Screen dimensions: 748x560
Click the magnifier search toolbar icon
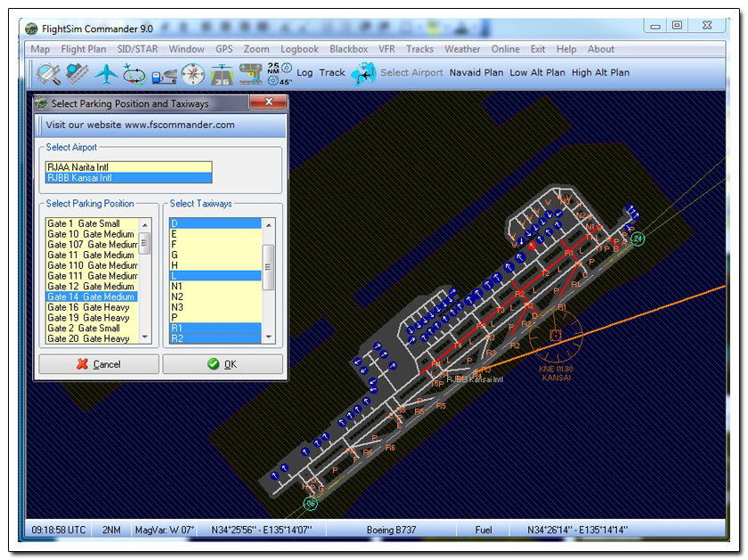48,74
